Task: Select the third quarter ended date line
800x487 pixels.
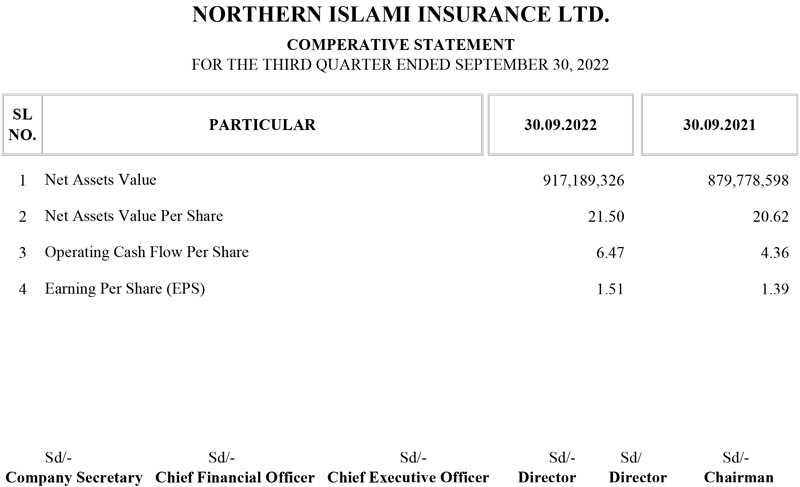Action: coord(400,64)
